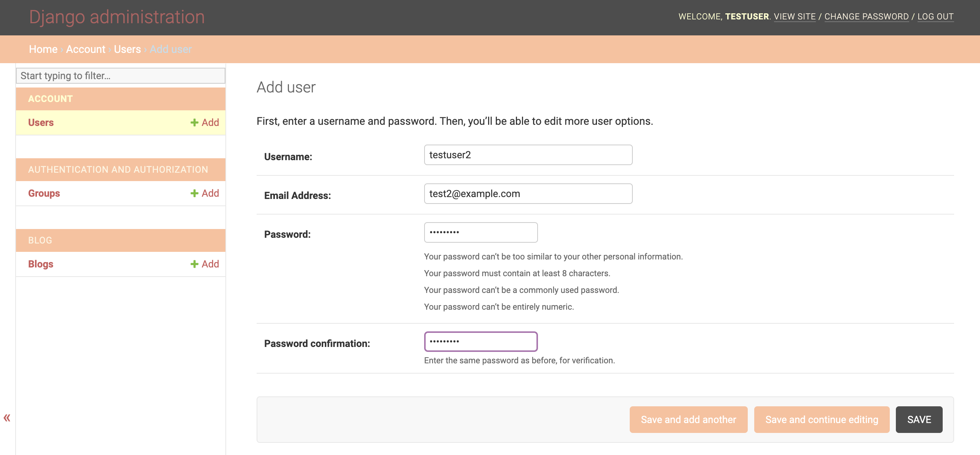This screenshot has height=455, width=980.
Task: Focus the Password field
Action: (480, 232)
